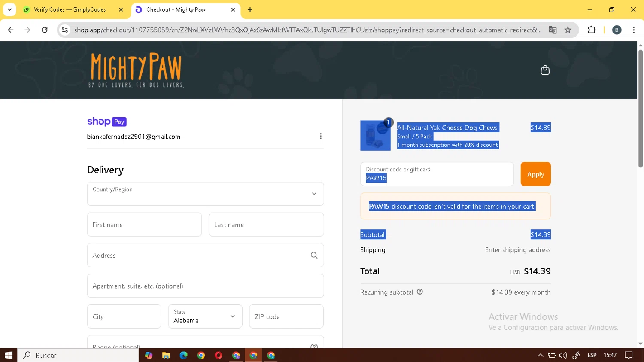
Task: Click the '$14.39 every month' text
Action: pos(521,292)
